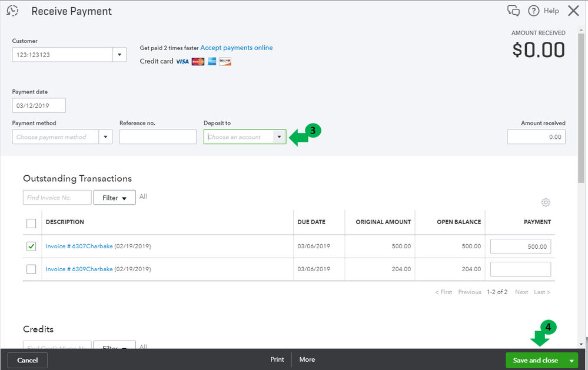The image size is (588, 370).
Task: Click Choose payment method field
Action: (x=55, y=137)
